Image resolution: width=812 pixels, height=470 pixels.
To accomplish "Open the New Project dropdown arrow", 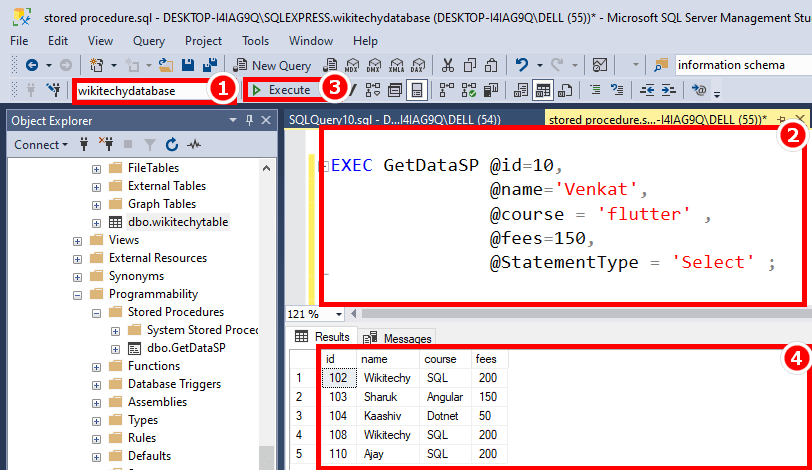I will 113,65.
